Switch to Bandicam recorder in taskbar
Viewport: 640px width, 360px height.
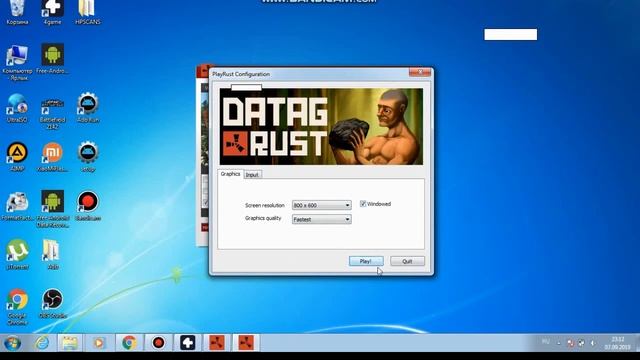coord(158,343)
